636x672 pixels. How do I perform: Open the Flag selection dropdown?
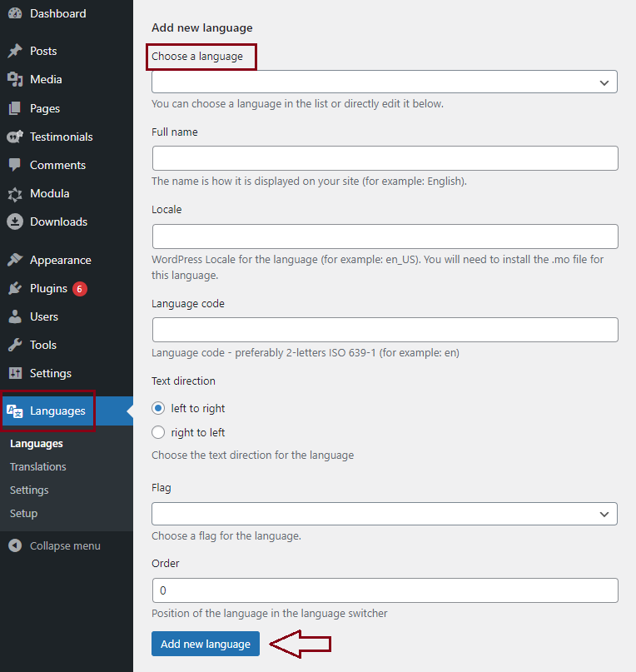pyautogui.click(x=384, y=514)
